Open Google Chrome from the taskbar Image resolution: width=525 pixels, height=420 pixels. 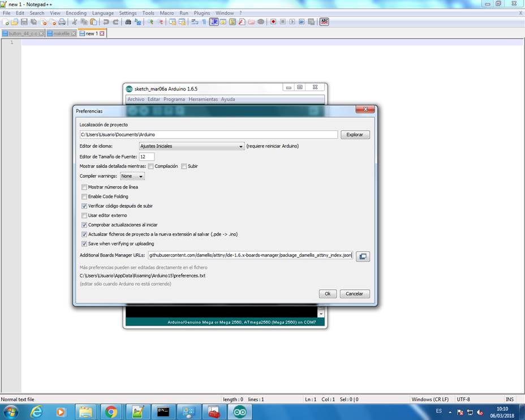(111, 412)
